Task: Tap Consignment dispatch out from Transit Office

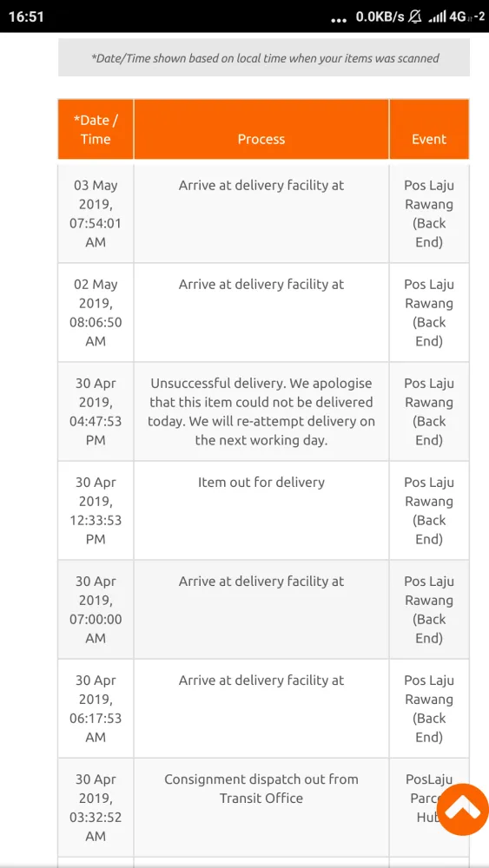Action: pos(261,789)
